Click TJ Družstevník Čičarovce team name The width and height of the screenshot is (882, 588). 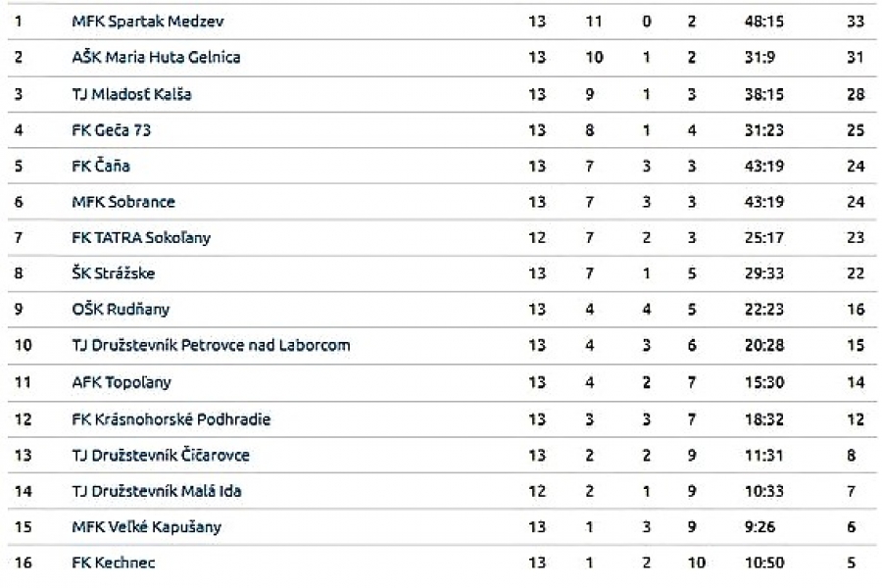point(161,455)
